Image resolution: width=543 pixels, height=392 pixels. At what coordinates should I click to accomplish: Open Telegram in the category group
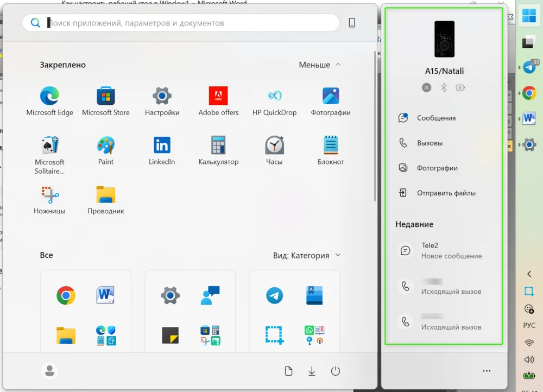(274, 295)
